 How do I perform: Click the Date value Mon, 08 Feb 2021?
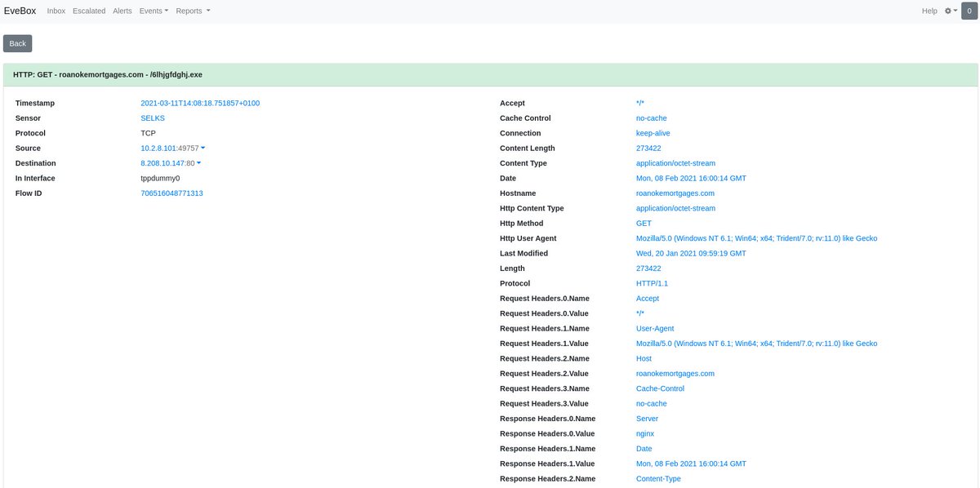pyautogui.click(x=691, y=178)
